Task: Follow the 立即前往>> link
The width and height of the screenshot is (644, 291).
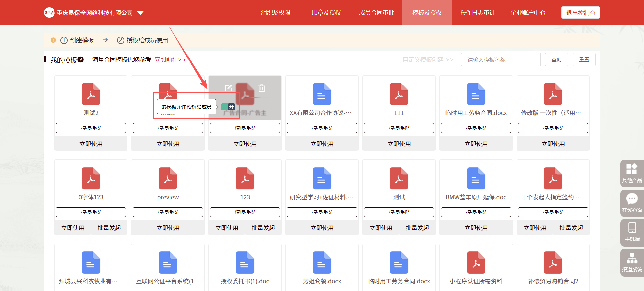Action: coord(170,60)
